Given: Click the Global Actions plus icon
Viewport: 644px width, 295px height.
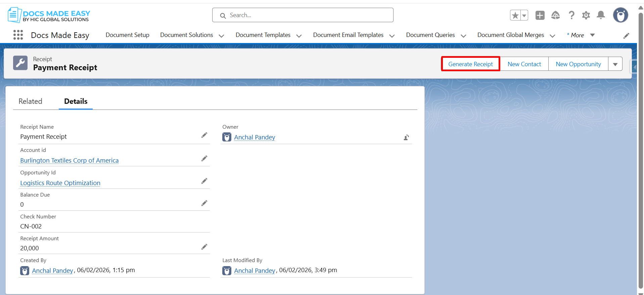Looking at the screenshot, I should [x=540, y=15].
